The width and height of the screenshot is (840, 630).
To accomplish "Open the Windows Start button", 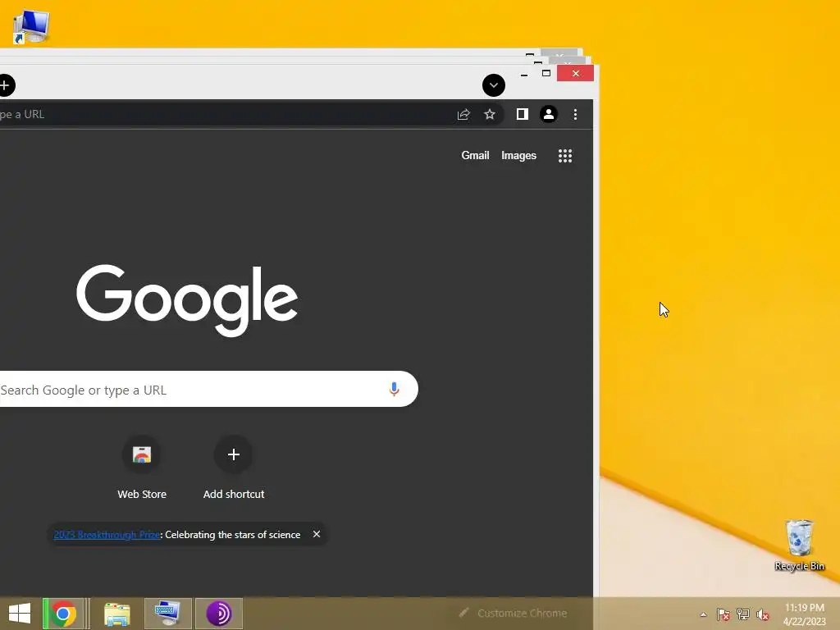I will [x=20, y=614].
